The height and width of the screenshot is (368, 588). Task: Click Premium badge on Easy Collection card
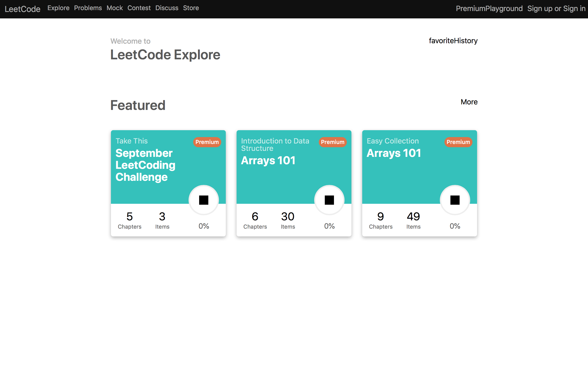click(x=458, y=142)
